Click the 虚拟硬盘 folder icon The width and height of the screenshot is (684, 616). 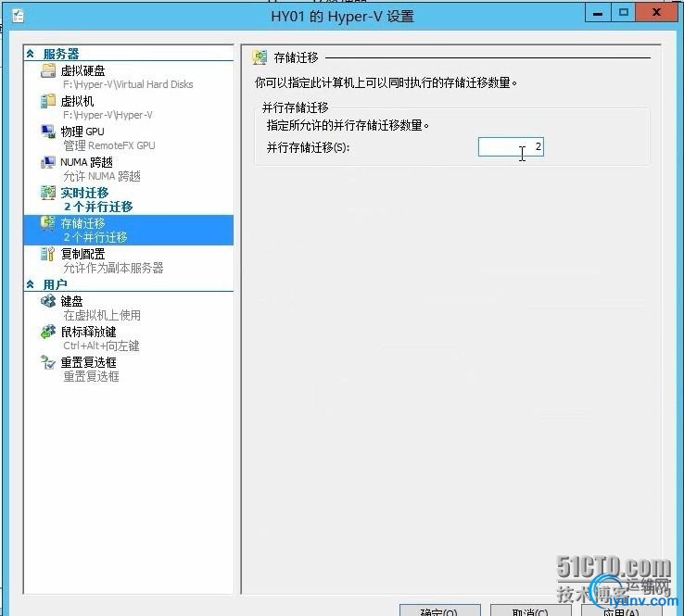[48, 70]
